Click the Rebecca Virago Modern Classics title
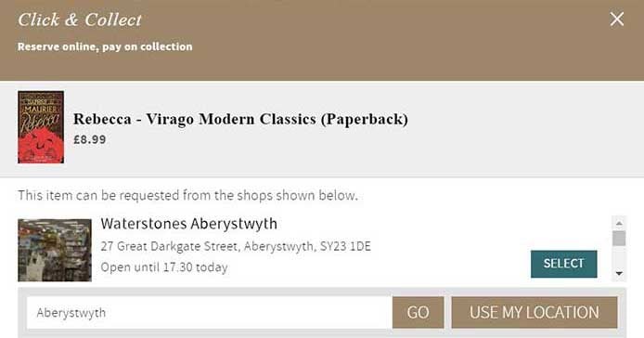This screenshot has height=338, width=644. click(x=240, y=119)
